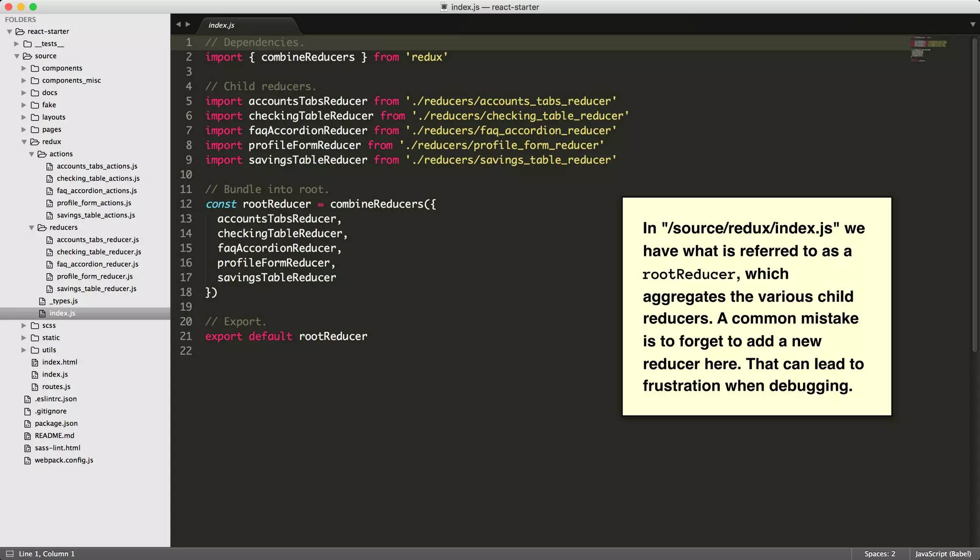Click the README.md file icon

(x=28, y=436)
